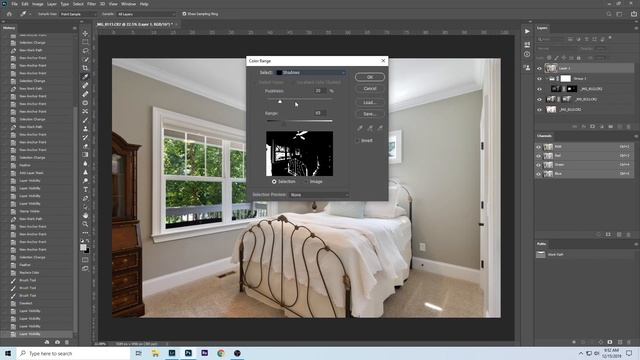Image resolution: width=640 pixels, height=360 pixels.
Task: Click the Save... button
Action: (369, 114)
